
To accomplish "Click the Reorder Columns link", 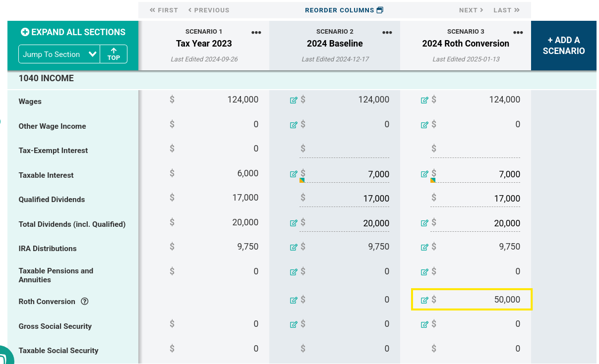I will [344, 10].
